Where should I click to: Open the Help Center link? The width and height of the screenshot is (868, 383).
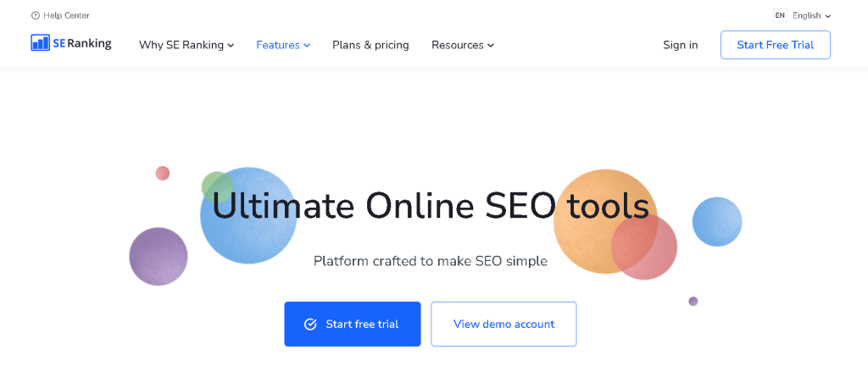(60, 15)
